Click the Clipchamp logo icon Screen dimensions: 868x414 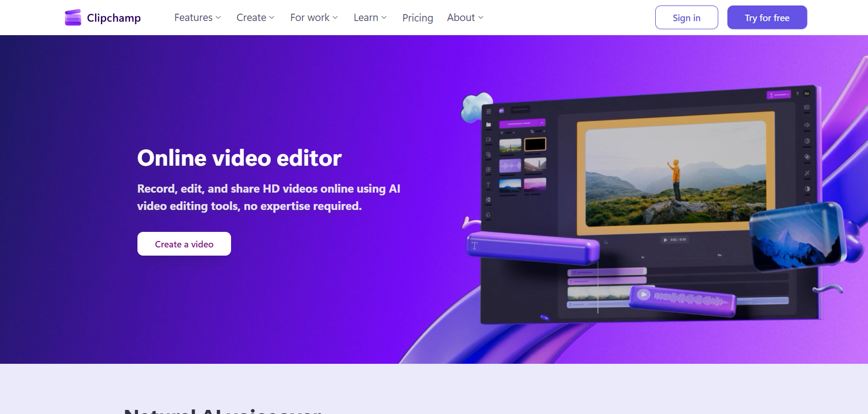(x=73, y=17)
